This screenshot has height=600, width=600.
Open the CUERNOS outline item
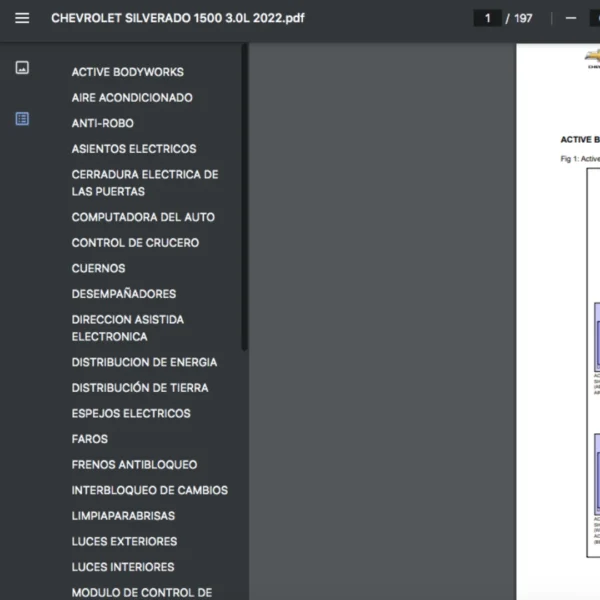pyautogui.click(x=98, y=269)
